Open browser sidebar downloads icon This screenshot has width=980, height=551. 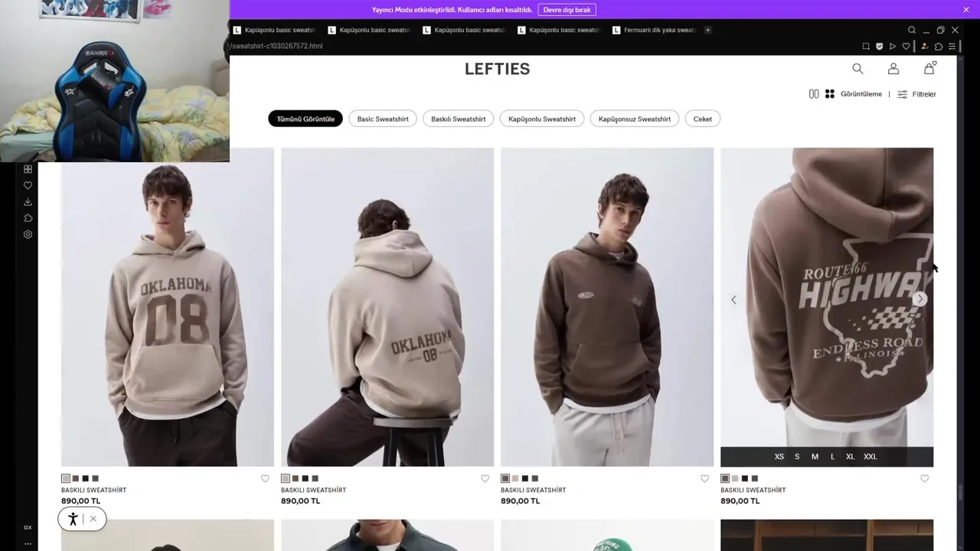pos(28,202)
